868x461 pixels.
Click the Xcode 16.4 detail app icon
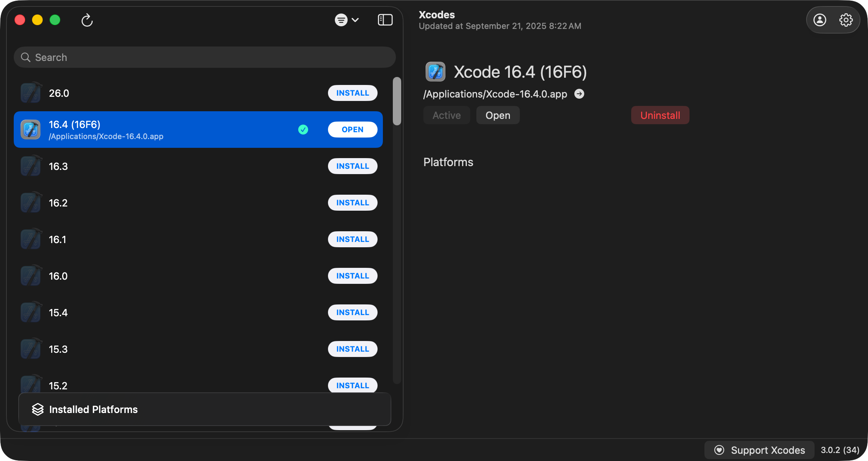pyautogui.click(x=435, y=72)
